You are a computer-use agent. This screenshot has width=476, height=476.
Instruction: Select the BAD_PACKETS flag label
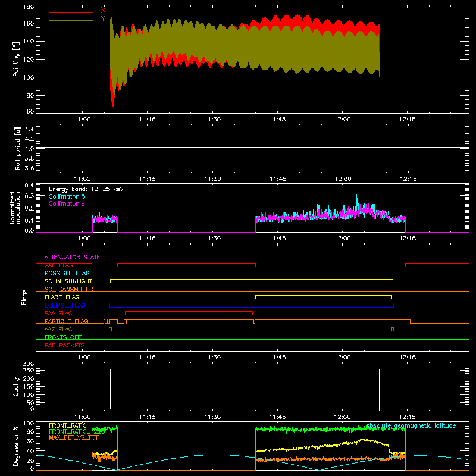point(65,345)
